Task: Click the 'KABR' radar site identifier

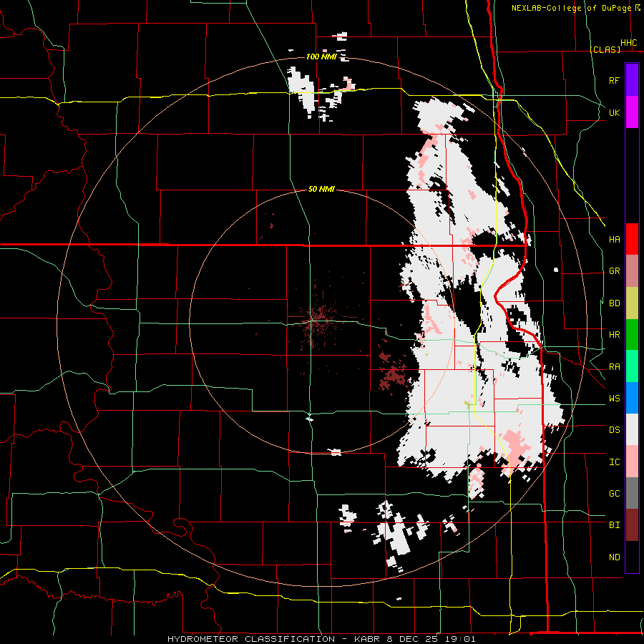Action: point(367,639)
